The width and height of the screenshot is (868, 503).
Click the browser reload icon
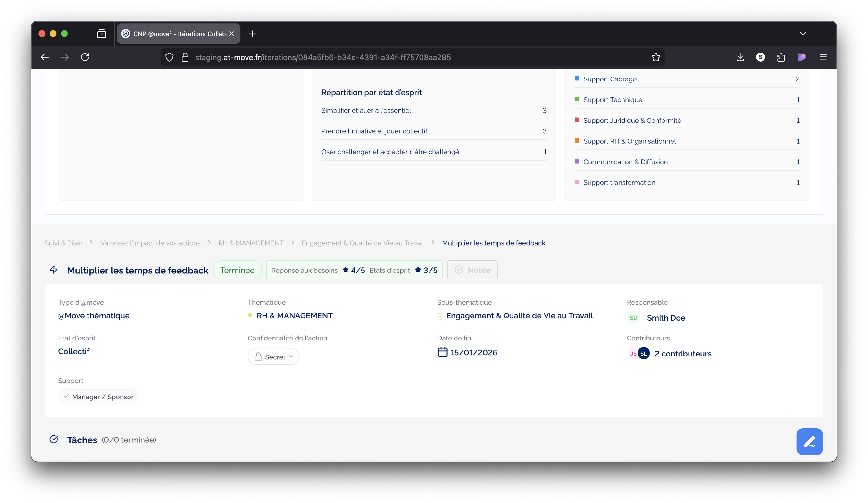pyautogui.click(x=85, y=57)
